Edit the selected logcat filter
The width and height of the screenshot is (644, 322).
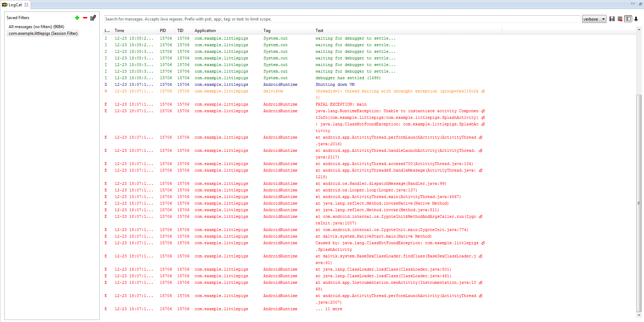pyautogui.click(x=93, y=18)
